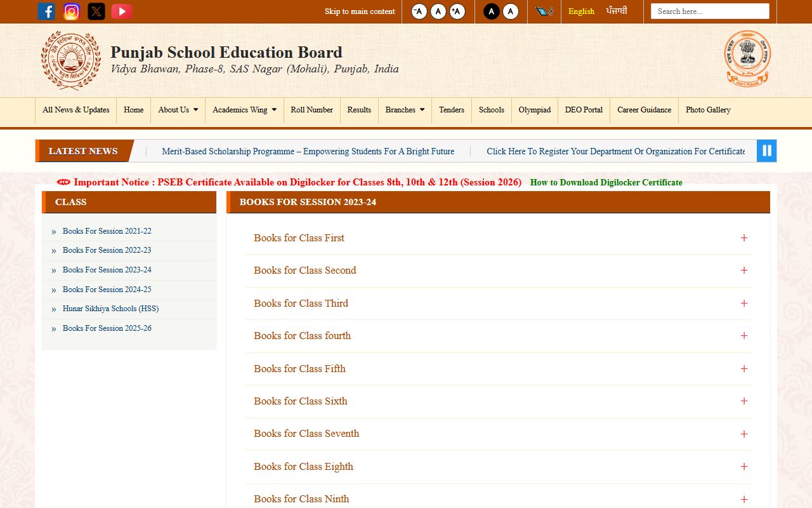The height and width of the screenshot is (508, 812).
Task: Click the BOOKS FOR SESSION 2023-24 heading
Action: point(308,202)
